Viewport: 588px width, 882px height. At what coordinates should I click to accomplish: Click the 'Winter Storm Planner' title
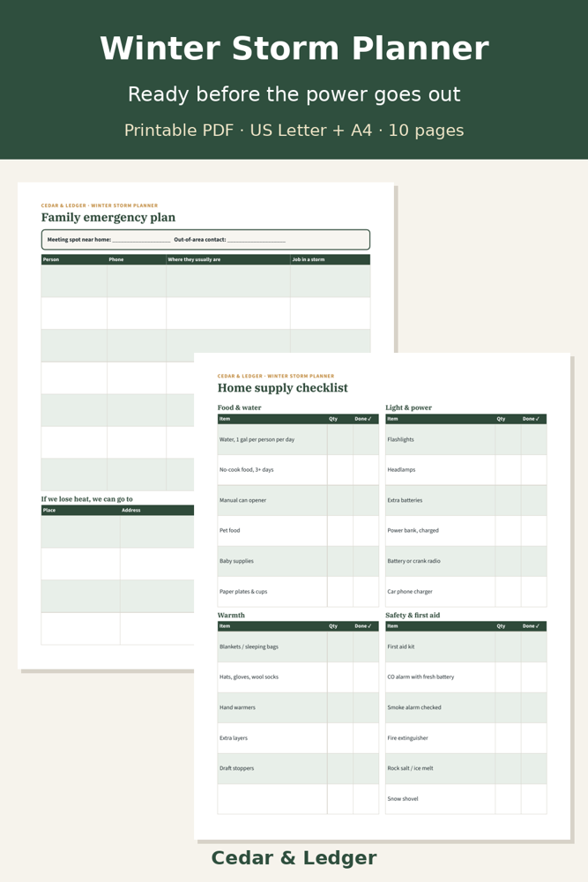(x=294, y=49)
